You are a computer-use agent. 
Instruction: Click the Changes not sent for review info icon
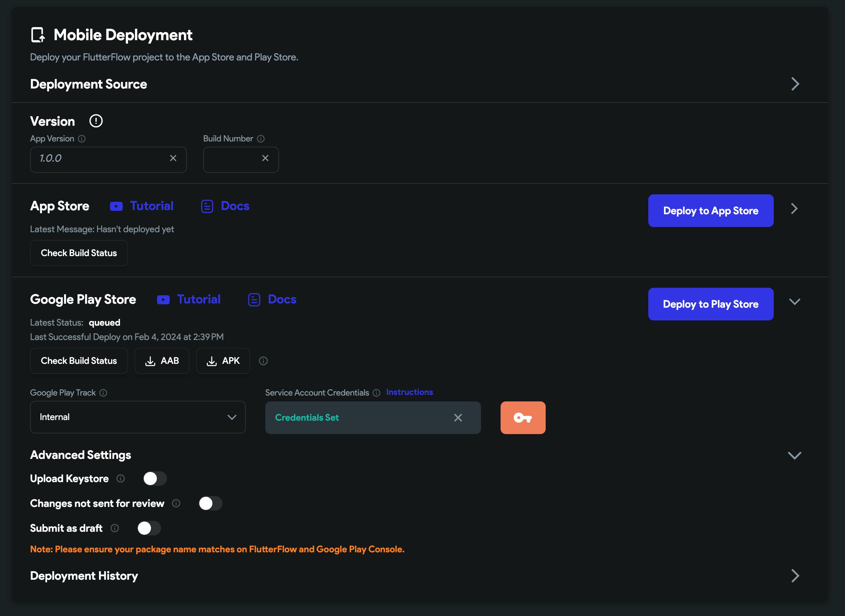pos(176,503)
